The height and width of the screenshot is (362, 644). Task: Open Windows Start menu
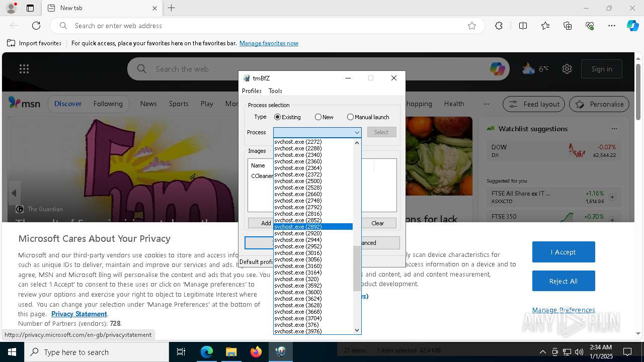(x=12, y=352)
